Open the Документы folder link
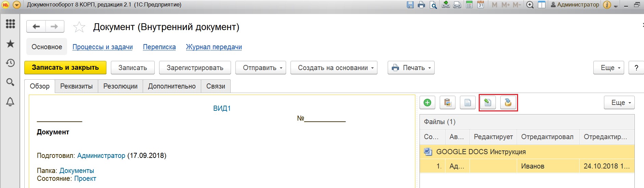 77,171
